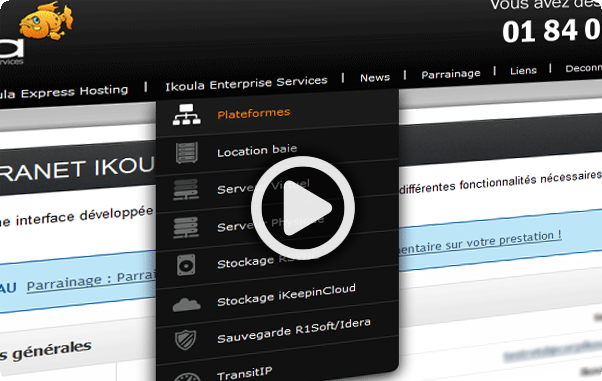The height and width of the screenshot is (381, 602).
Task: Click the Stockage RSYNC hard disk icon
Action: 186,265
